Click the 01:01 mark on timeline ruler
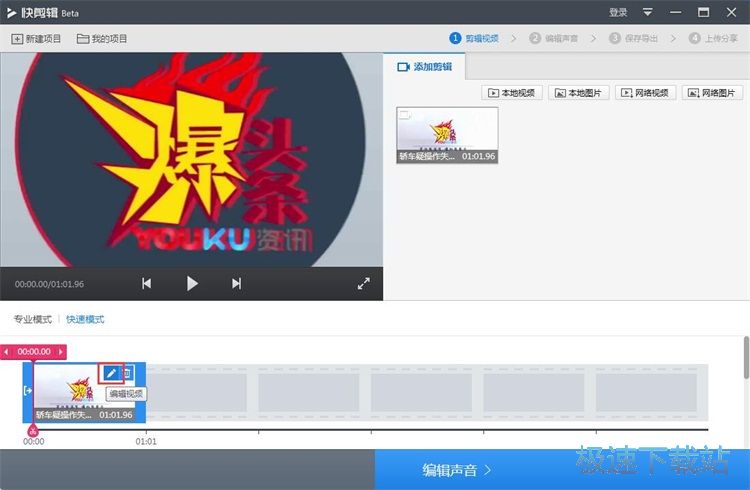750x490 pixels. point(146,441)
